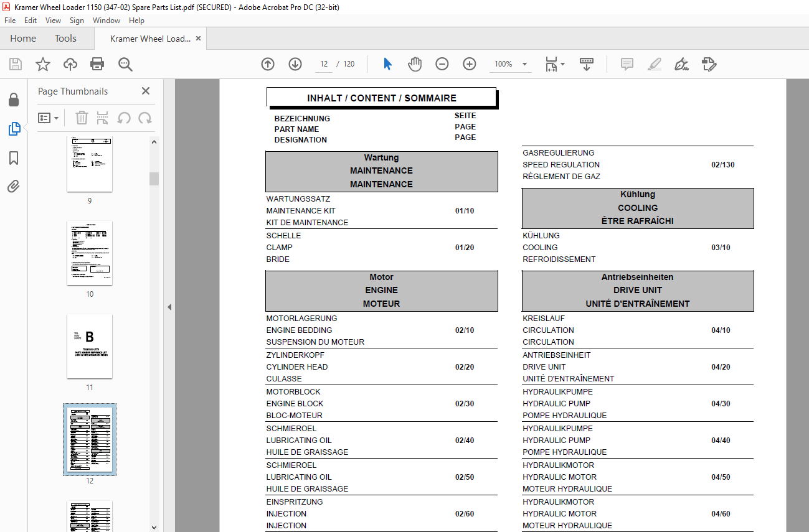Click the thumbnails panel scroll down arrow
The width and height of the screenshot is (809, 532).
point(154,527)
